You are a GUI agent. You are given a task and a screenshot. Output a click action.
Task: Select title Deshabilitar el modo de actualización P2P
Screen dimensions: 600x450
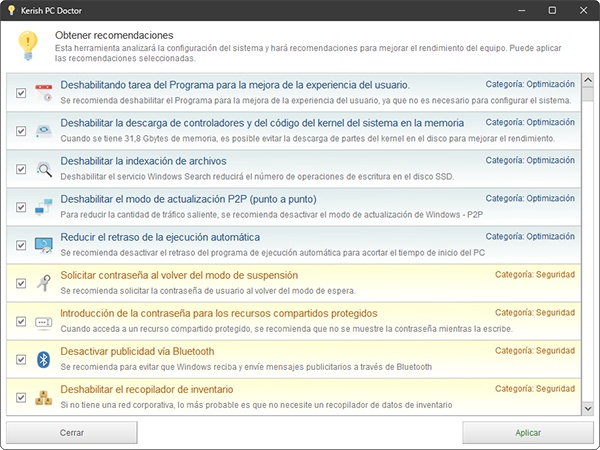click(x=188, y=199)
